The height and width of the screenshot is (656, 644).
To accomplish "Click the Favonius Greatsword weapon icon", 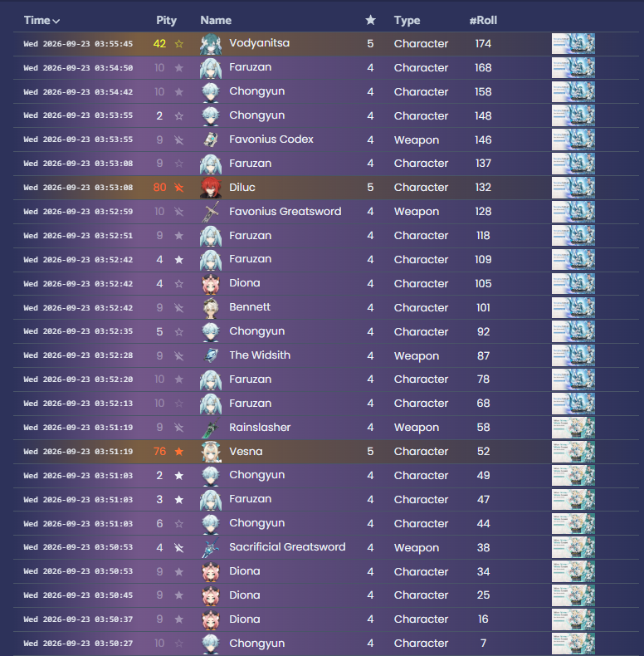I will tap(211, 212).
